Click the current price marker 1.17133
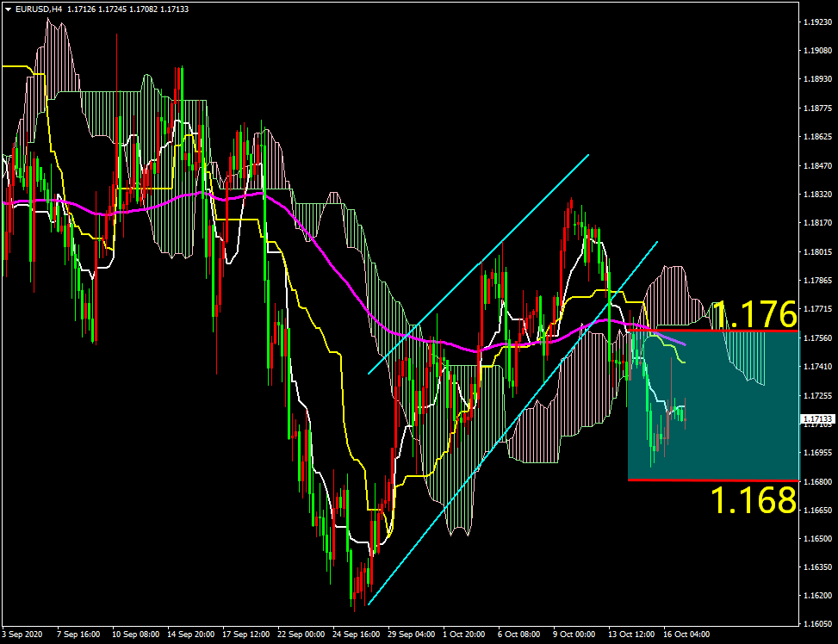Screen dimensions: 838x644 pyautogui.click(x=817, y=419)
